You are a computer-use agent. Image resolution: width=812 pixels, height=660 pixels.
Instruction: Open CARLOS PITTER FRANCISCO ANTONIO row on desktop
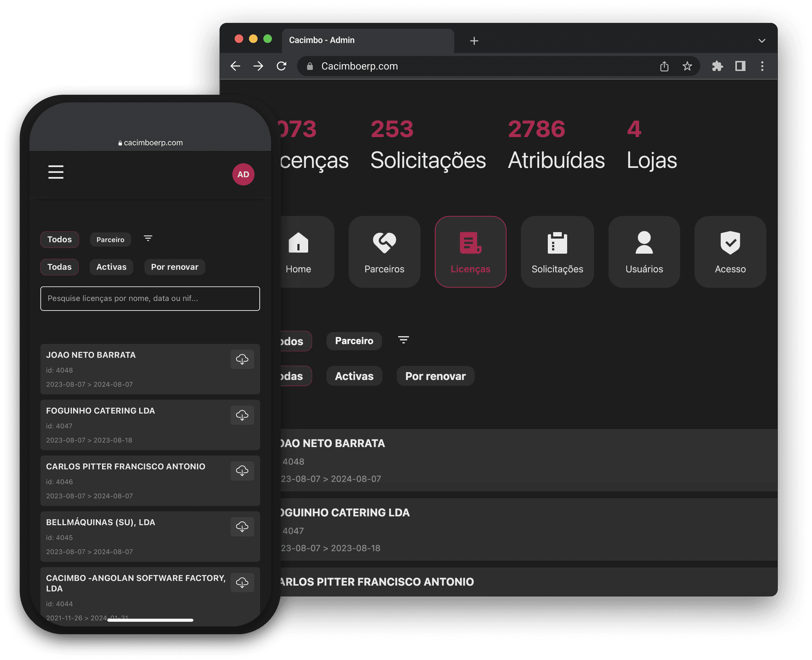(x=529, y=582)
